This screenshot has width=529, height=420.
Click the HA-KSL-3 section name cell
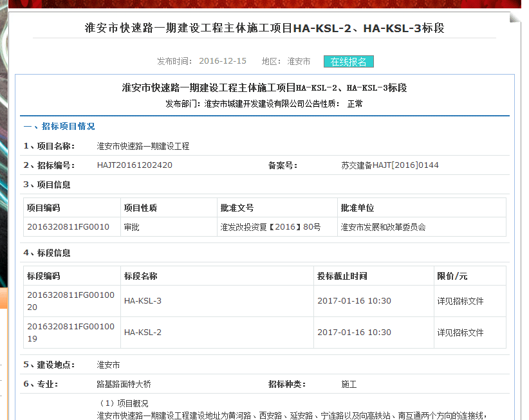pyautogui.click(x=143, y=301)
